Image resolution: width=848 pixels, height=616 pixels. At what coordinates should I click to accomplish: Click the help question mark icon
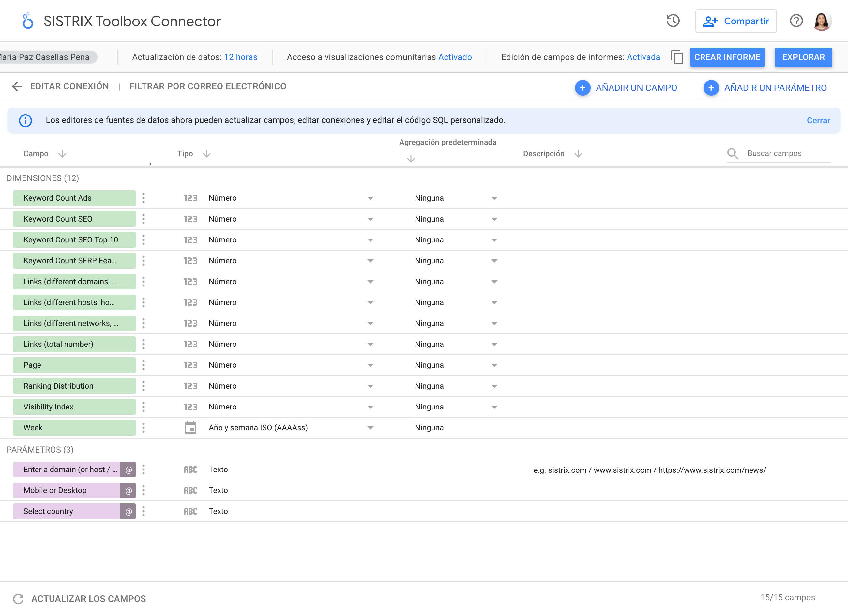click(x=796, y=21)
